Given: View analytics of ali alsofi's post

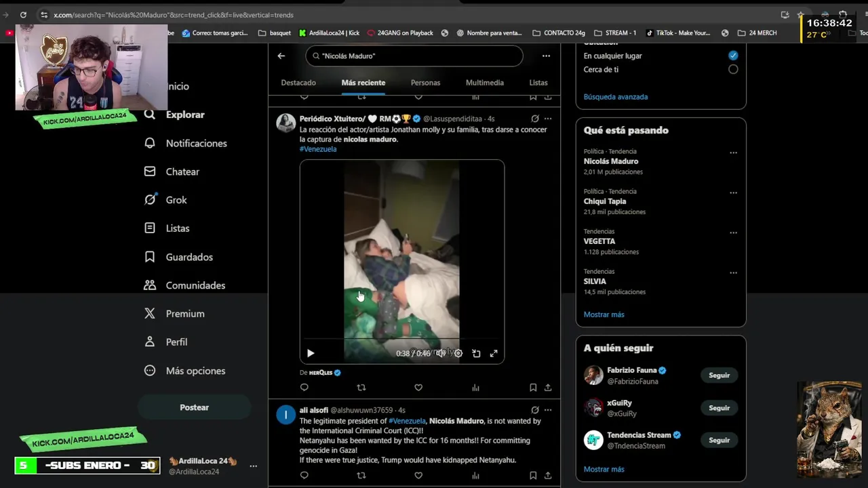Looking at the screenshot, I should pos(475,475).
